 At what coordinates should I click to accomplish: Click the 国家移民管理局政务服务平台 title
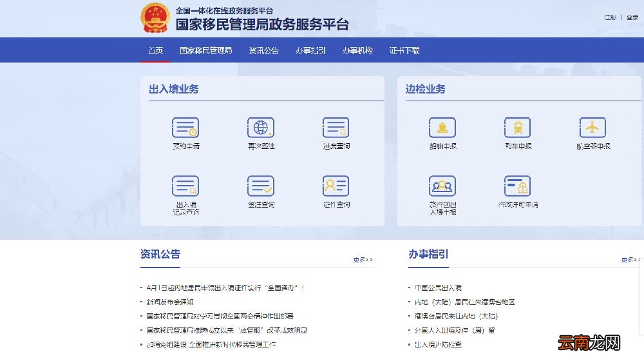(x=262, y=24)
